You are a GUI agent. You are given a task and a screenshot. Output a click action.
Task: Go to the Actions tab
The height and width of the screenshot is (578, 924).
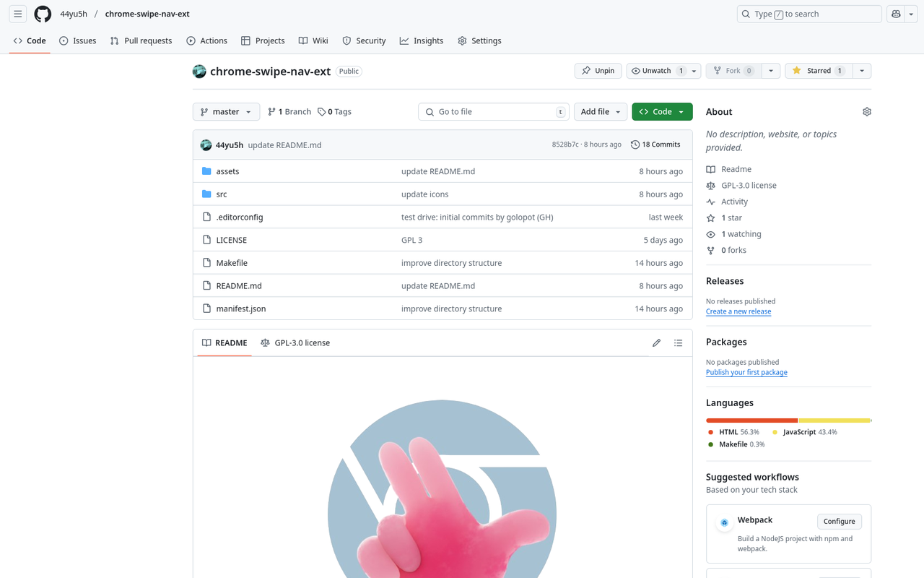[x=206, y=41]
